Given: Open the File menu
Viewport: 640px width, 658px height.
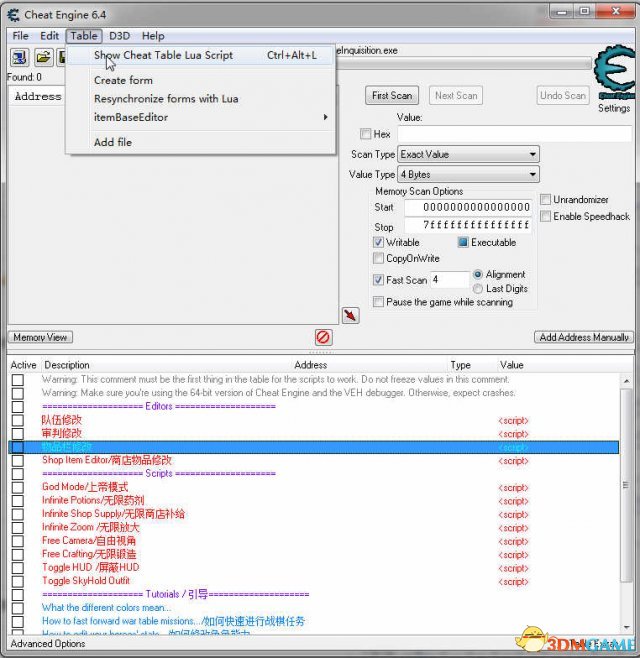Looking at the screenshot, I should (20, 36).
